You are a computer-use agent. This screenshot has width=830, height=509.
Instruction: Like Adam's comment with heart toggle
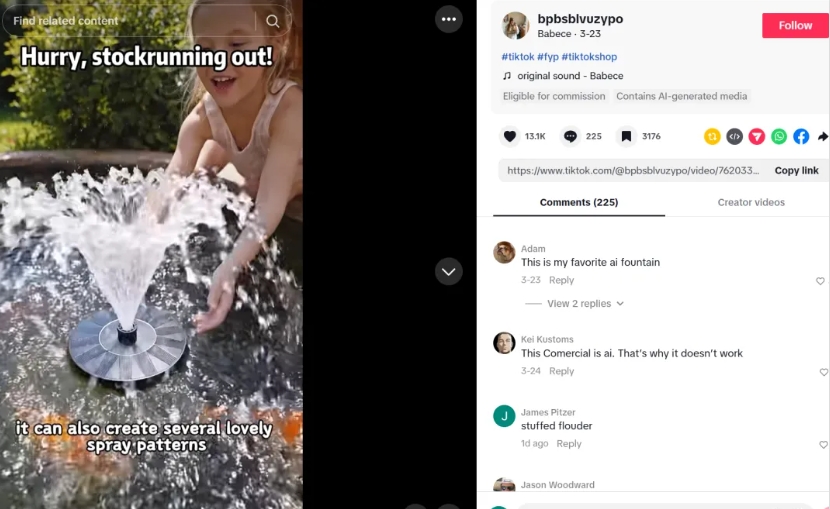(x=820, y=281)
